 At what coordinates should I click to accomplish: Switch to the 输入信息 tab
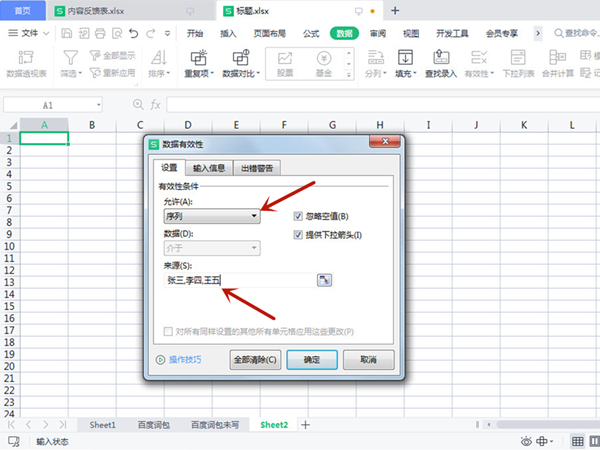(x=209, y=168)
